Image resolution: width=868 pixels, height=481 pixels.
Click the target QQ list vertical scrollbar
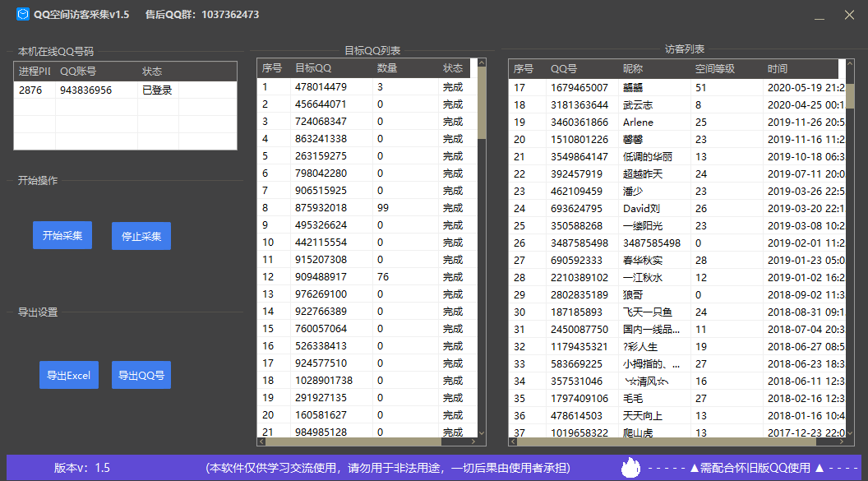pos(482,247)
